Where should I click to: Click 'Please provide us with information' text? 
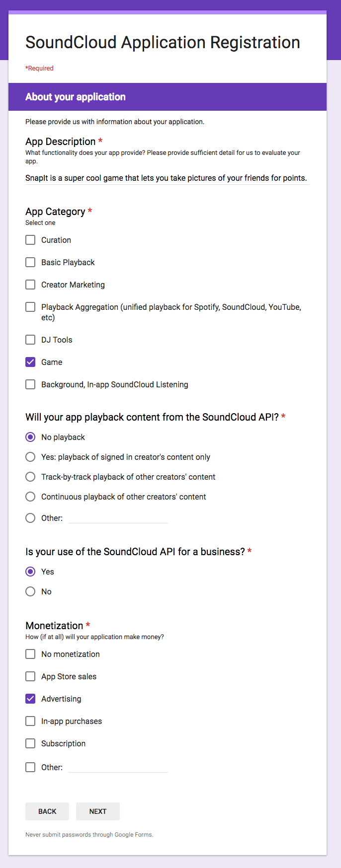[x=115, y=122]
